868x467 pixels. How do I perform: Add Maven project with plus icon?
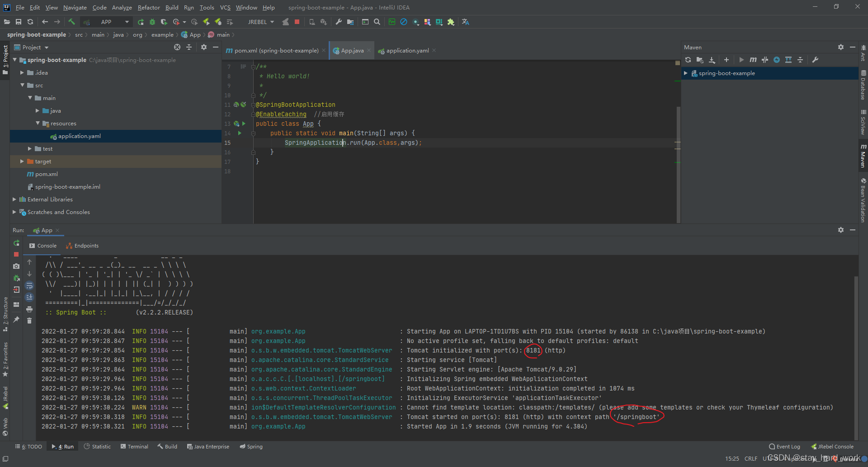coord(726,60)
